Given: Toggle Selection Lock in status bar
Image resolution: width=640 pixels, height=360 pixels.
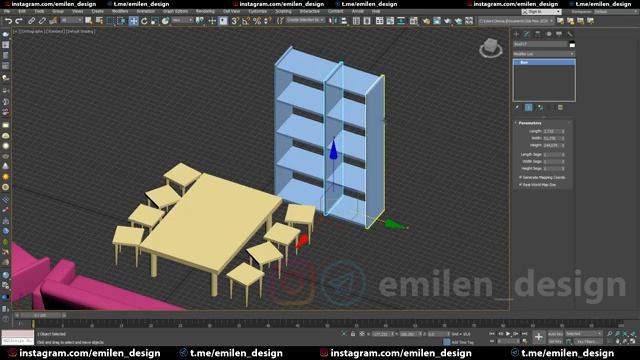Looking at the screenshot, I should coord(353,334).
